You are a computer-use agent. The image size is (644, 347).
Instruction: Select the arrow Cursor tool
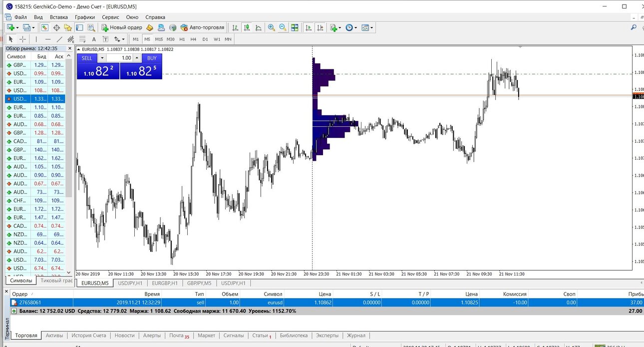11,39
